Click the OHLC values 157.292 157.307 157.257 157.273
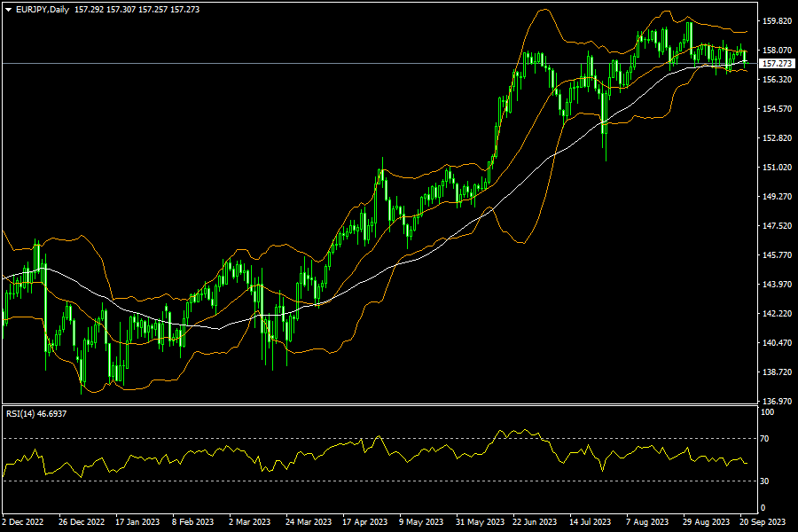The width and height of the screenshot is (798, 532). [137, 10]
